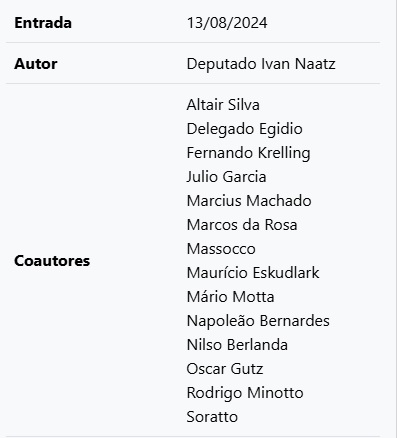Select coauthor Napoleão Bernardes

pos(258,321)
